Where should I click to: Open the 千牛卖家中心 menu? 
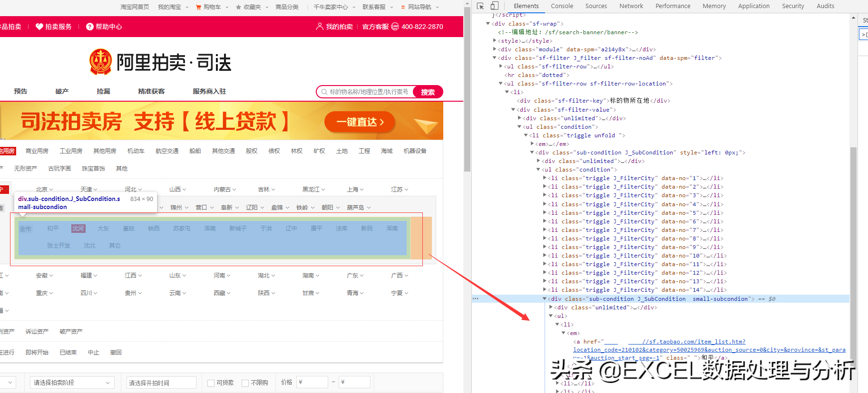click(334, 7)
